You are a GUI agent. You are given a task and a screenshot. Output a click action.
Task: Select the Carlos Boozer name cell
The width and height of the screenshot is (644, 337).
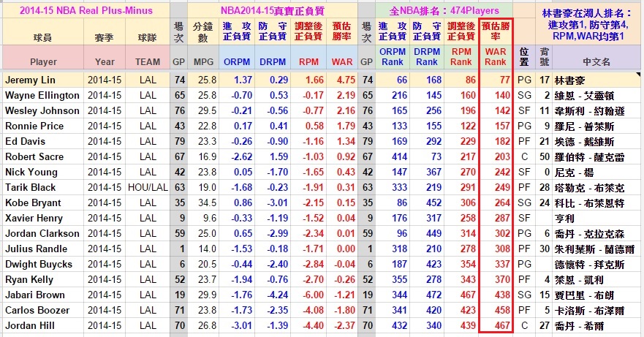pos(42,310)
